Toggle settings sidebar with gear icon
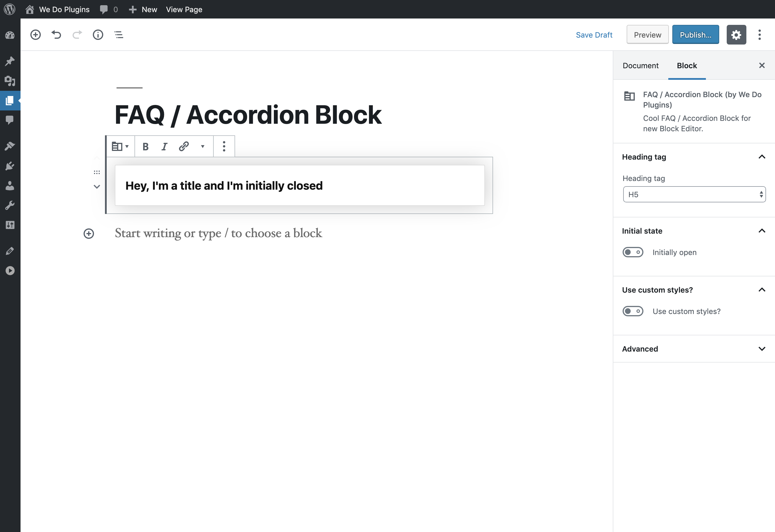Image resolution: width=775 pixels, height=532 pixels. (x=736, y=35)
